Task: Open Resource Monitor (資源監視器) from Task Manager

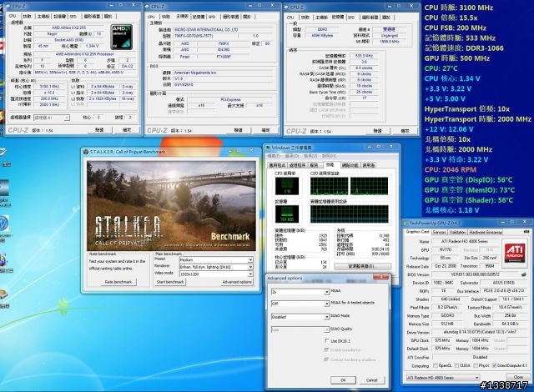Action: pos(361,266)
